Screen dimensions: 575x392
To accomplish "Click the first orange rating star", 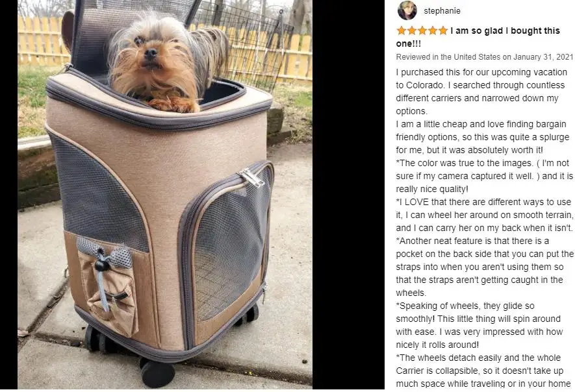I will (402, 31).
